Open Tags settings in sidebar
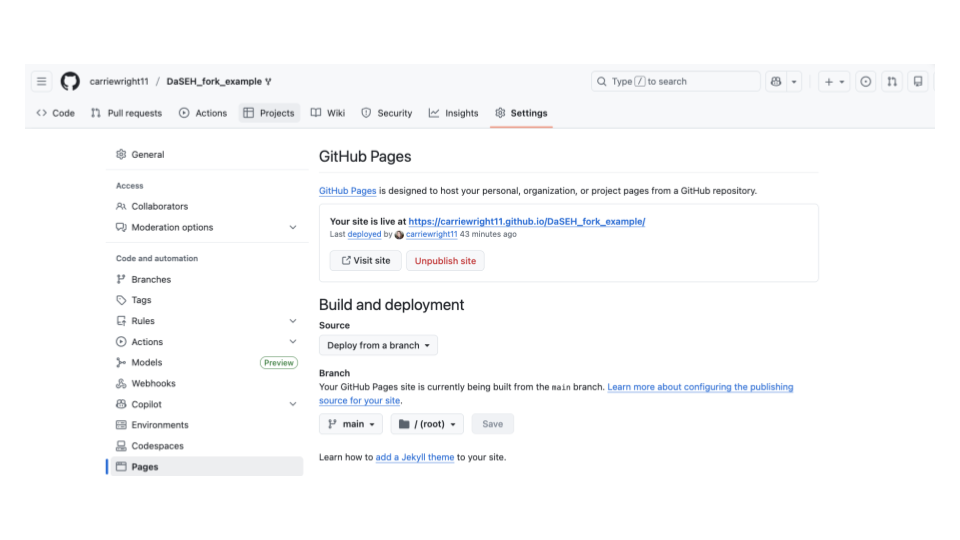 pos(207,300)
